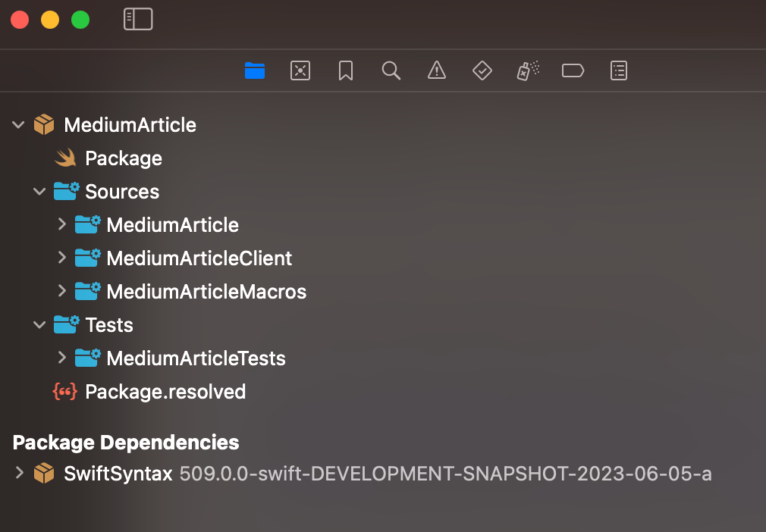Collapse the MediumArticle root package
Viewport: 766px width, 532px height.
coord(19,125)
